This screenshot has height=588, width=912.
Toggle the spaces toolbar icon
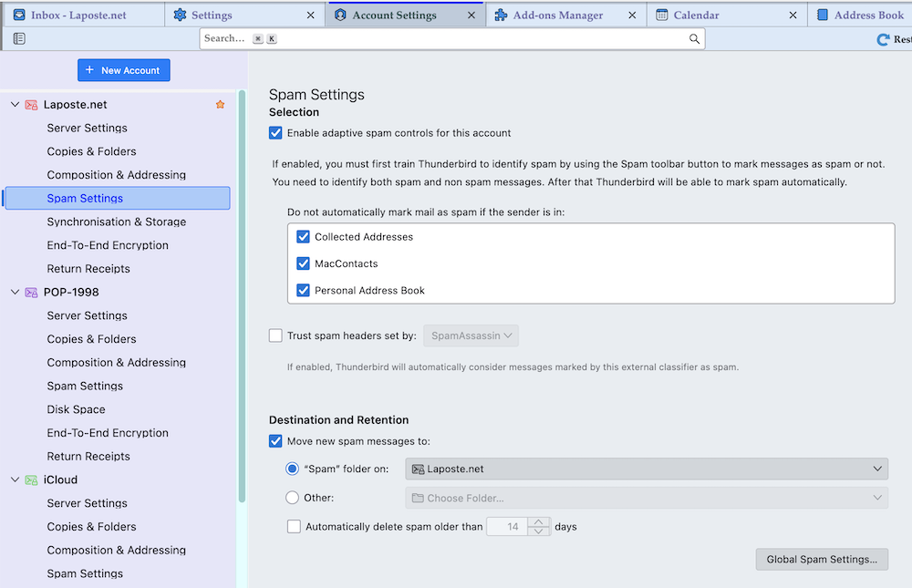pyautogui.click(x=19, y=38)
